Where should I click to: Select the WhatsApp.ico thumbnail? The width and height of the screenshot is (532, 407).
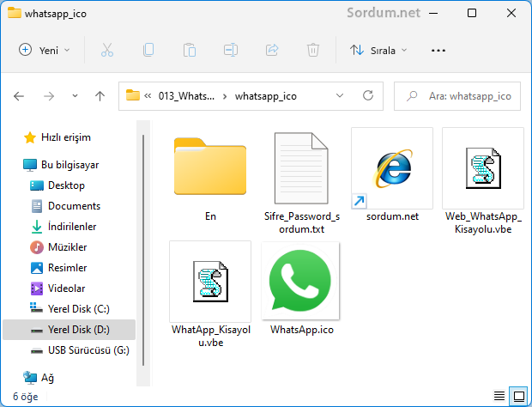click(x=300, y=281)
